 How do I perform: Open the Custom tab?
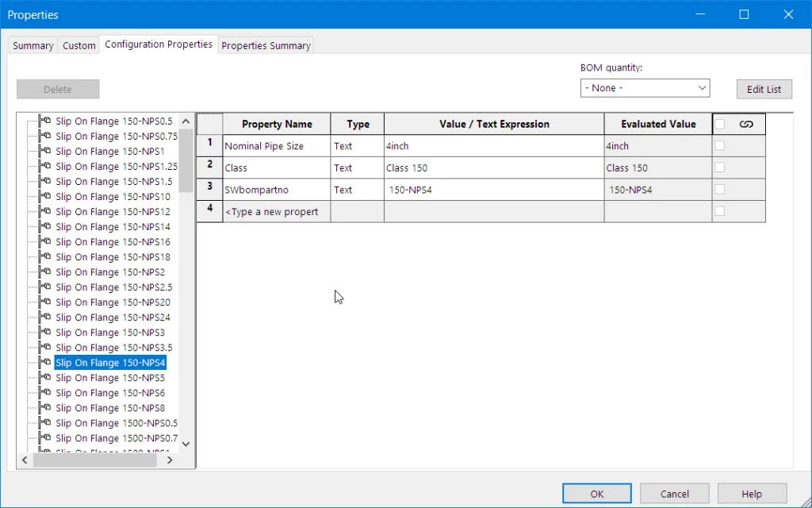[x=79, y=46]
